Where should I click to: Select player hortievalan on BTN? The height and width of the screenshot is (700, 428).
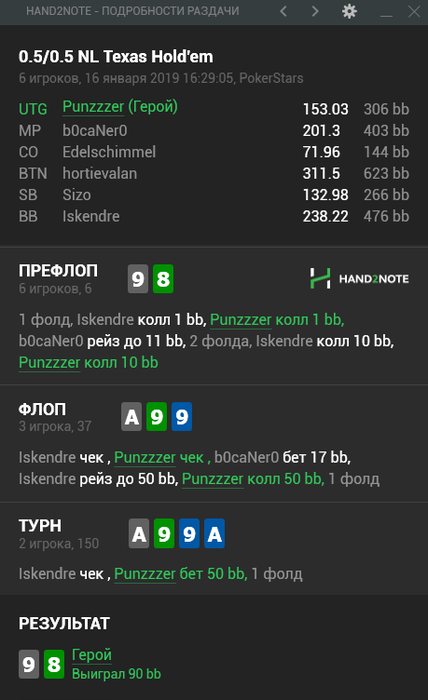tap(100, 174)
